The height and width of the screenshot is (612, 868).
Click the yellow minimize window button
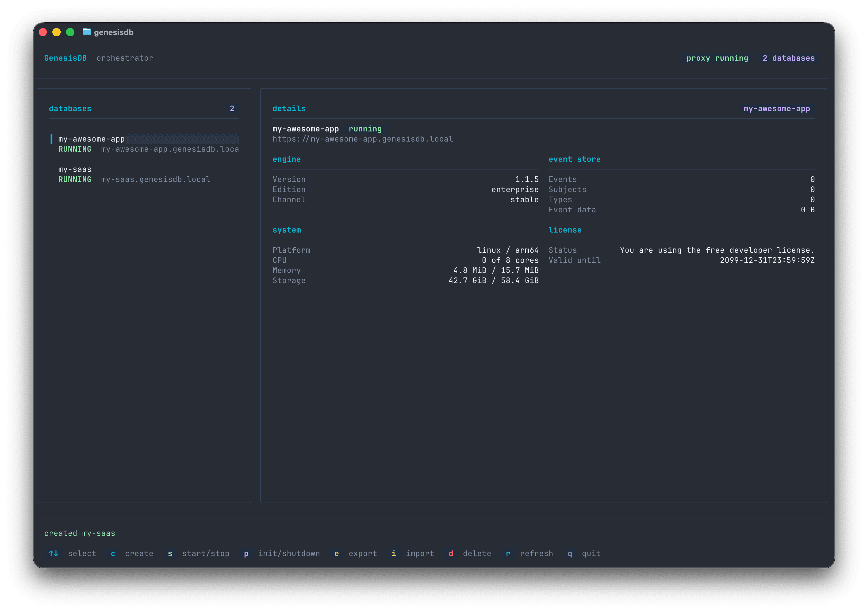coord(56,32)
